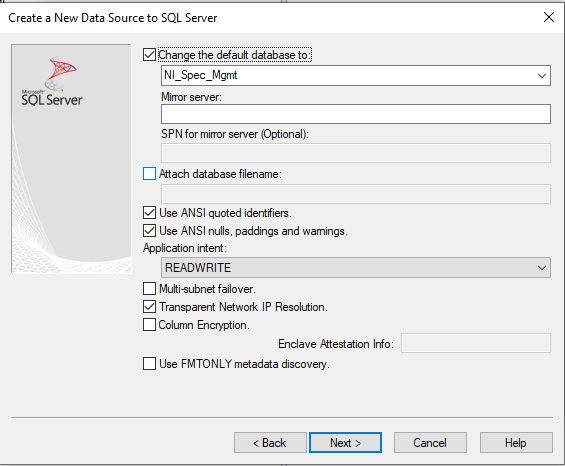This screenshot has height=466, width=565.
Task: Go to the Next step
Action: point(345,443)
